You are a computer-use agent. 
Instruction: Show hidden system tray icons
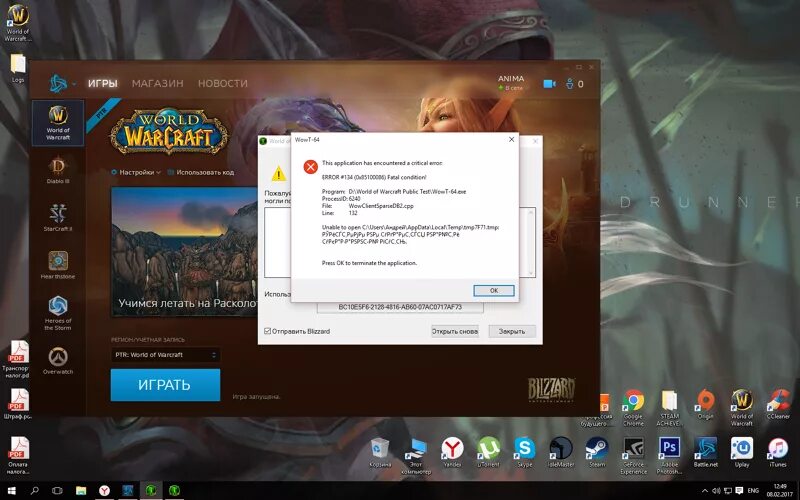click(x=705, y=491)
